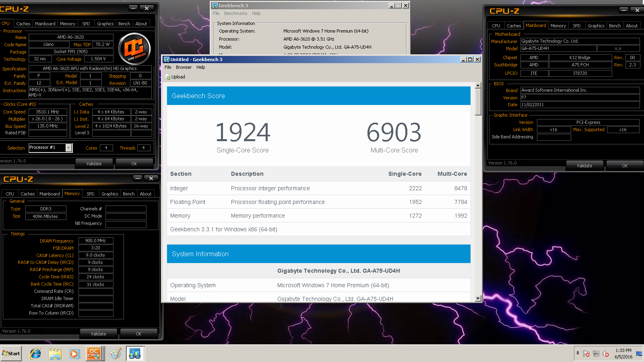Viewport: 644px width, 362px height.
Task: Click Geekbench results scrollbar down arrow
Action: (478, 298)
